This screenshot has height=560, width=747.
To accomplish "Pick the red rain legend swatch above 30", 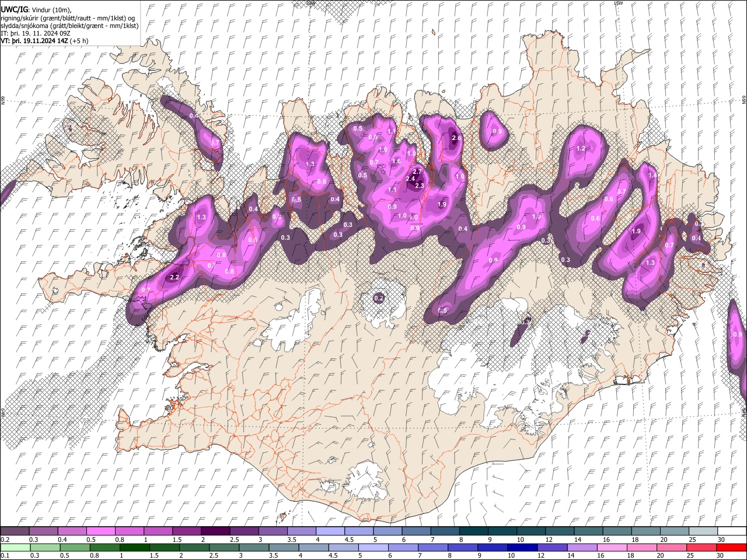I will point(732,547).
